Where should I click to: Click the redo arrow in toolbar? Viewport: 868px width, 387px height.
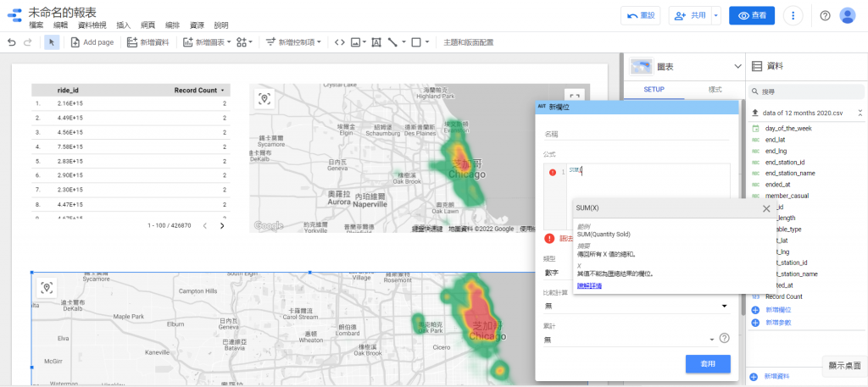click(28, 42)
